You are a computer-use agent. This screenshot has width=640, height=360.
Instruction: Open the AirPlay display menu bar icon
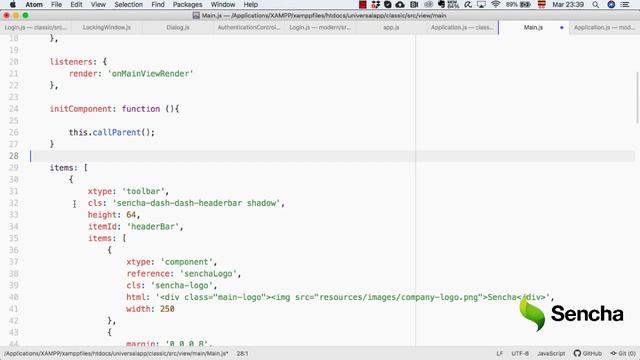(x=482, y=4)
